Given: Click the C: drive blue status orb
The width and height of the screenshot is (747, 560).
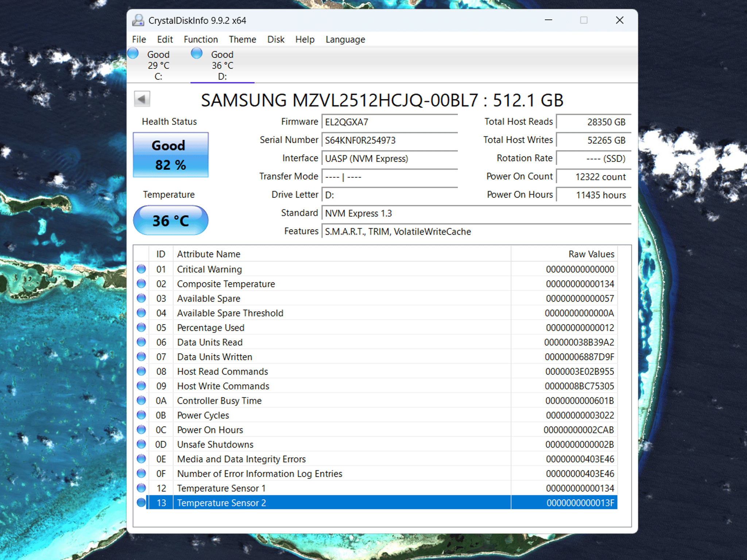Looking at the screenshot, I should click(x=133, y=53).
